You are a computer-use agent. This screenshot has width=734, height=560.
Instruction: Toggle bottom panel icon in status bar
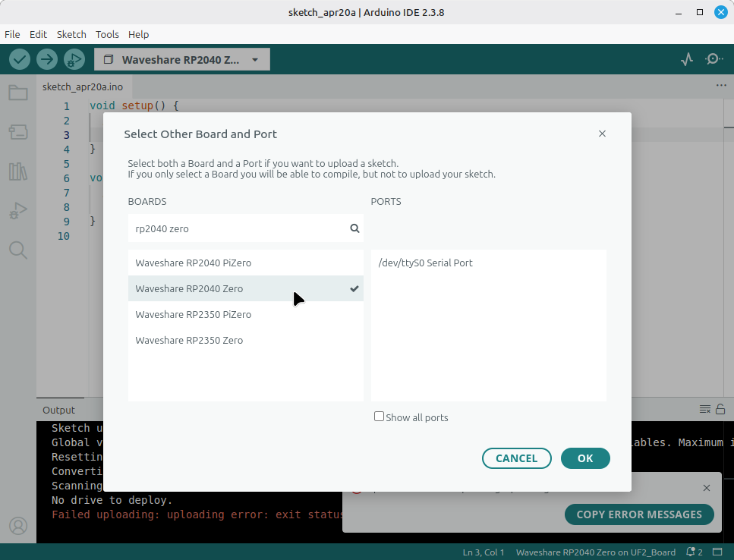click(717, 552)
